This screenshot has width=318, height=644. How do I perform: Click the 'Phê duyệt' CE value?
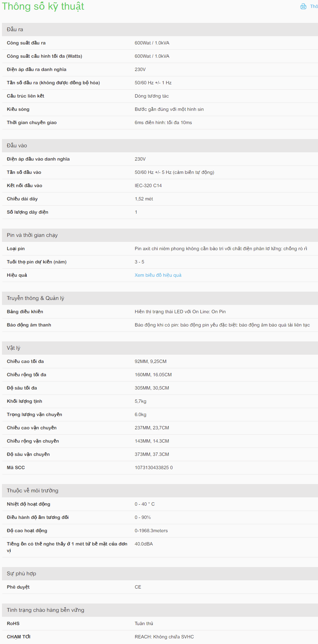click(138, 587)
